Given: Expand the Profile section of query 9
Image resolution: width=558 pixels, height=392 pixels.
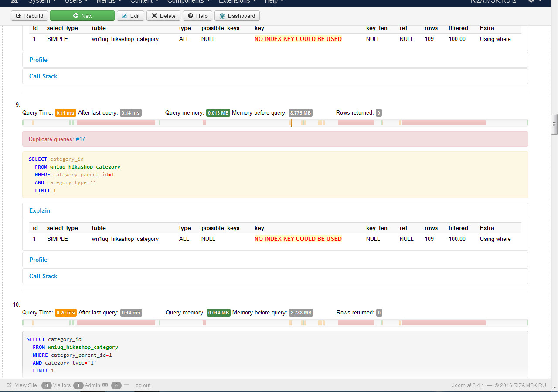Looking at the screenshot, I should point(38,260).
